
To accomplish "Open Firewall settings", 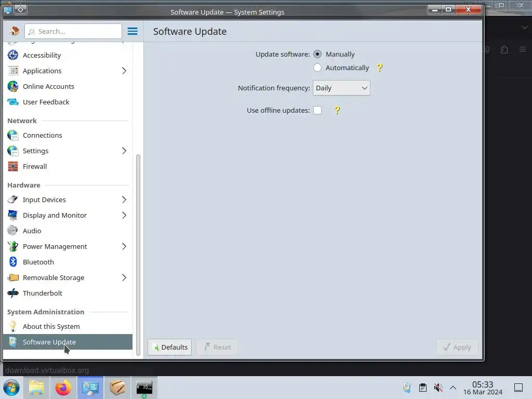I will click(x=68, y=167).
